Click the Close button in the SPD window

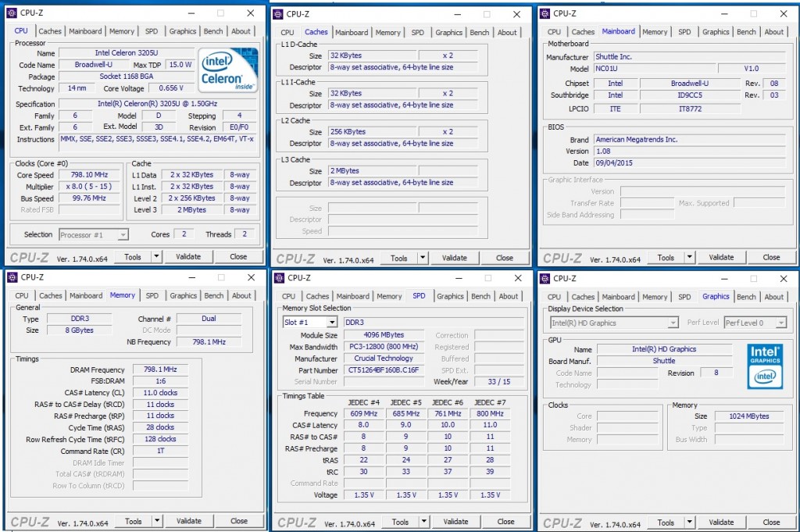pyautogui.click(x=506, y=520)
